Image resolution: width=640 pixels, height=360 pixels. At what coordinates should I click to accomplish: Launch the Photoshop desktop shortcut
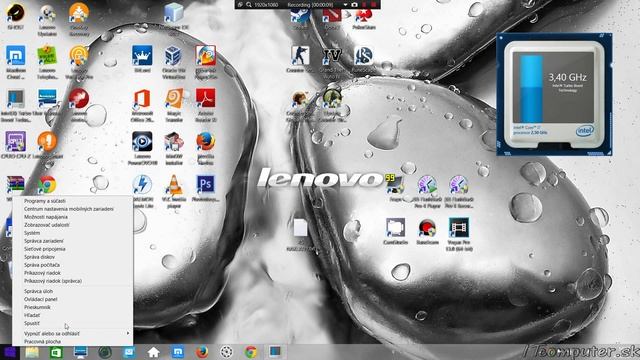pos(205,185)
